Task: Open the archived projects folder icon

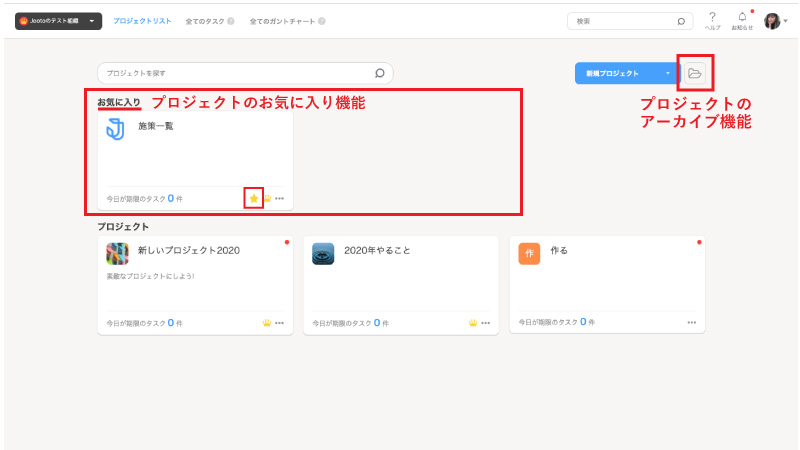Action: pos(695,73)
